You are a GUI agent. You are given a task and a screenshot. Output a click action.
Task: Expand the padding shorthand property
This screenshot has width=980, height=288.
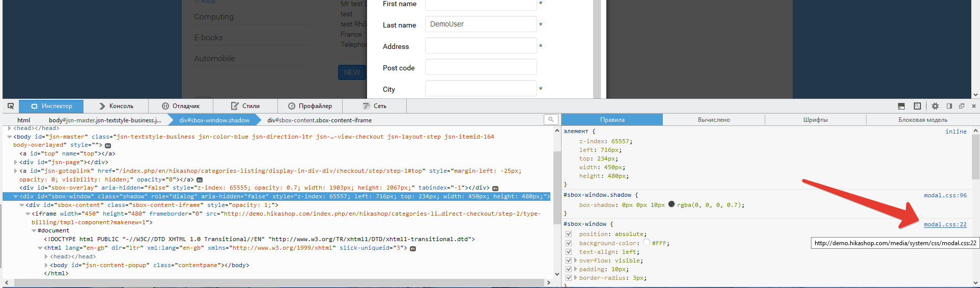(576, 269)
